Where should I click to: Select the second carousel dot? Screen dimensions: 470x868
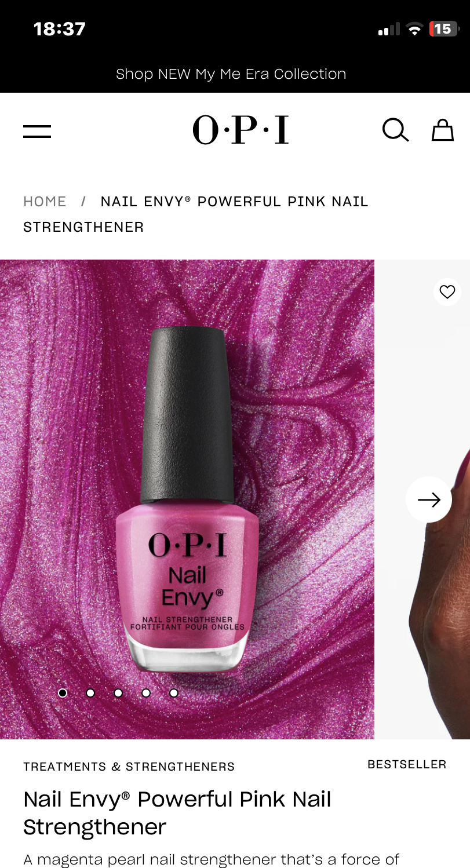tap(90, 692)
